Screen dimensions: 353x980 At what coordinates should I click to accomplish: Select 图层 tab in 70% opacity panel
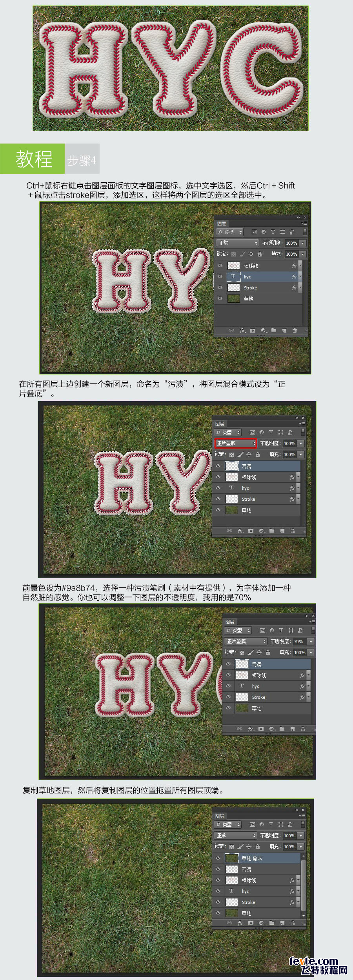pos(230,622)
